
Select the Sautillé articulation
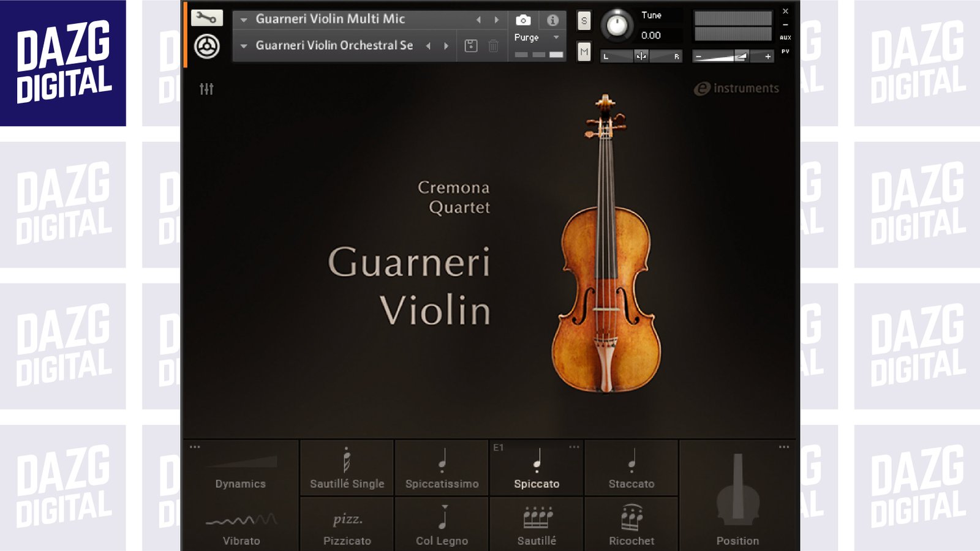pyautogui.click(x=537, y=525)
